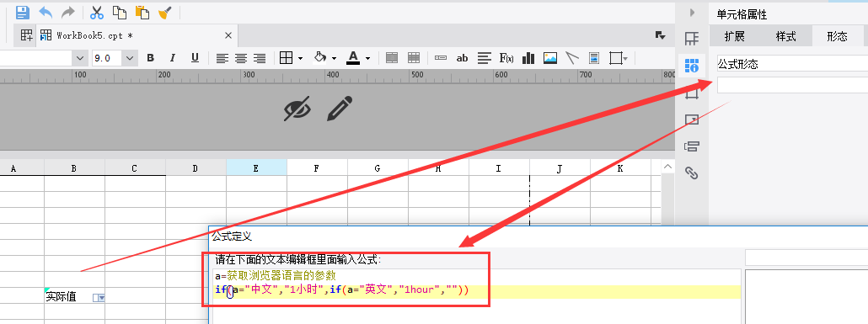The width and height of the screenshot is (868, 324).
Task: Switch to the 扩展 tab
Action: 735,36
